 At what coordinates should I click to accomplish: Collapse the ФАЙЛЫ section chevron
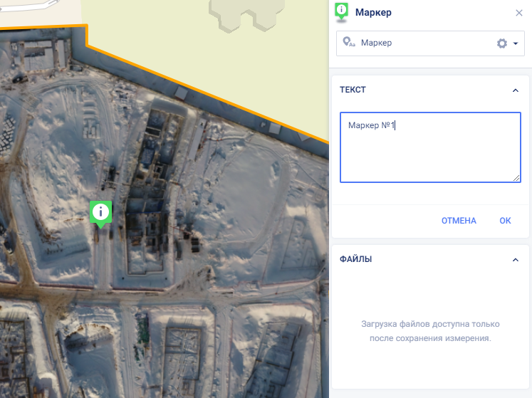point(516,260)
